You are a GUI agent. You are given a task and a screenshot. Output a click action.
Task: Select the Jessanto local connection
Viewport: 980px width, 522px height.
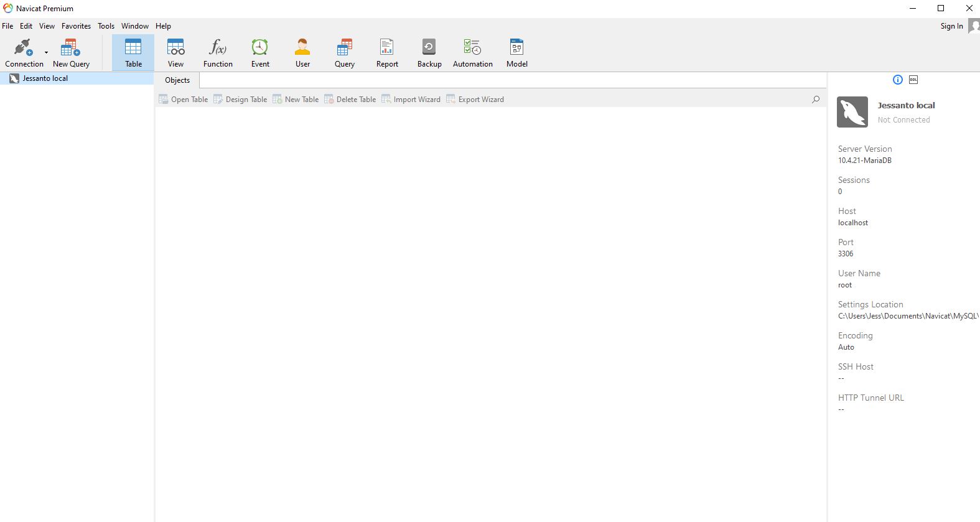tap(45, 78)
